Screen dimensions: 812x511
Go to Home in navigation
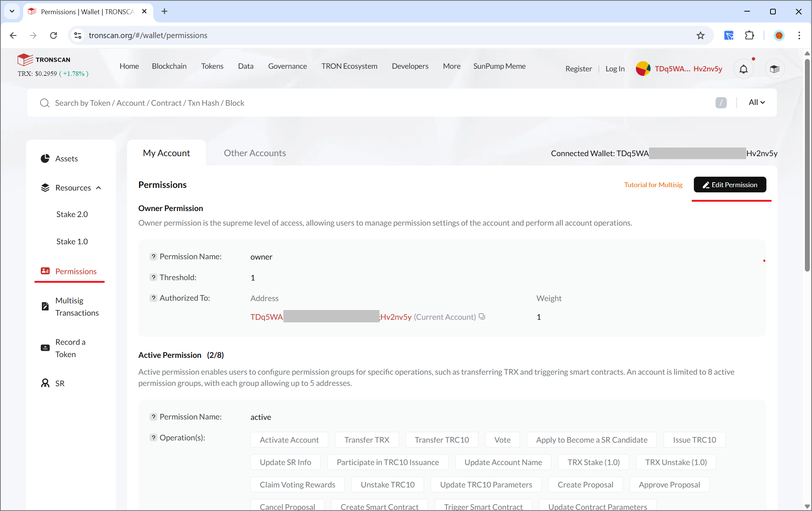[x=129, y=66]
